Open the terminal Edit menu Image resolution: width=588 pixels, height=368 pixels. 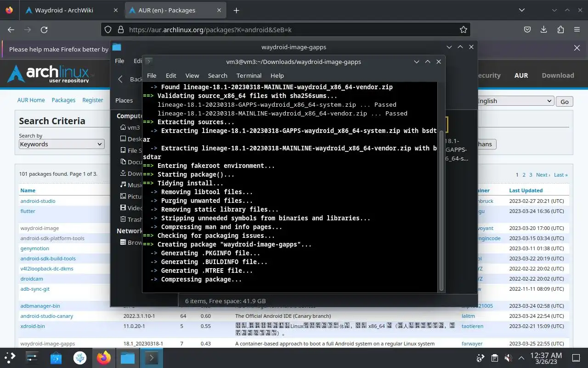tap(171, 75)
